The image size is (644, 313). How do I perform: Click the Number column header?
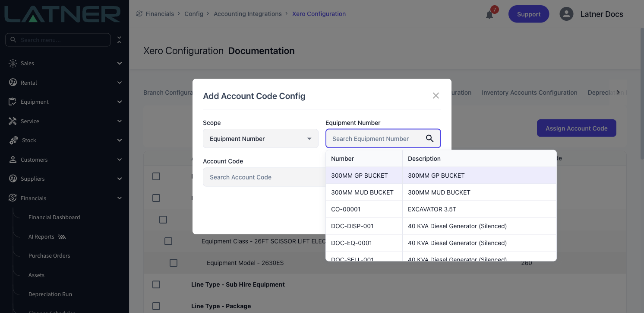[364, 159]
